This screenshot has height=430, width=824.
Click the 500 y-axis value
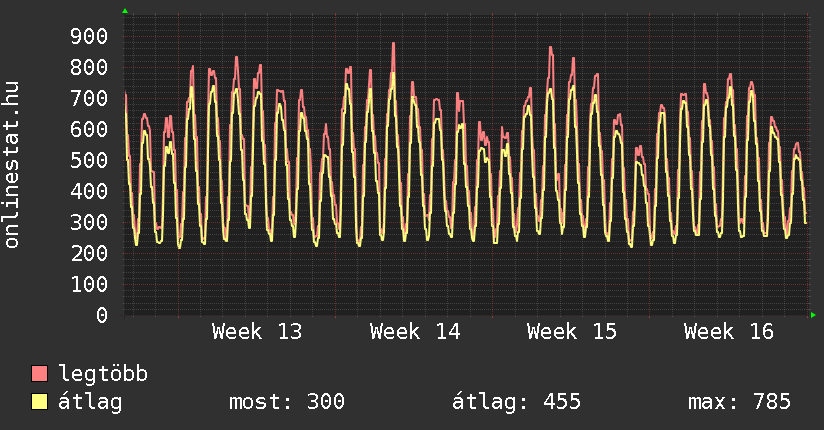89,161
